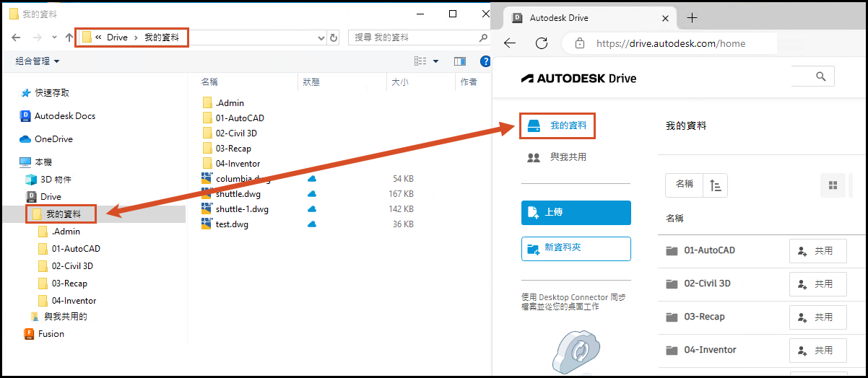Image resolution: width=868 pixels, height=378 pixels.
Task: Select 我的資料 in Autodesk Drive sidebar
Action: click(x=557, y=126)
